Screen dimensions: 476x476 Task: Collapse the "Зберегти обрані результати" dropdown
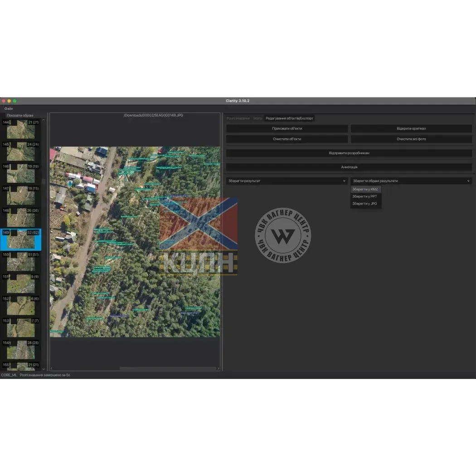pos(411,181)
